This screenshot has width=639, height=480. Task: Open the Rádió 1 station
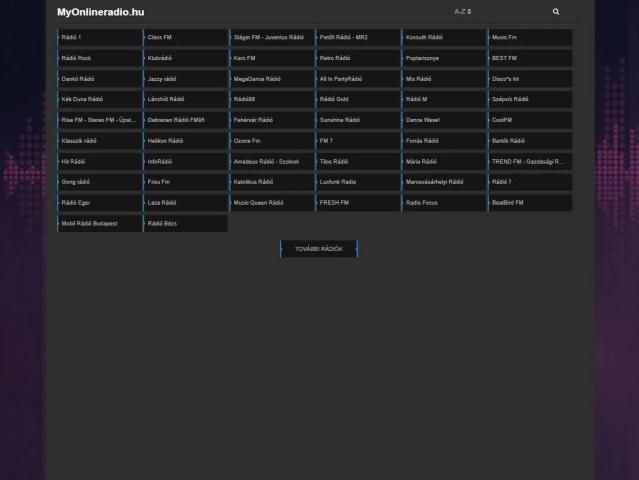(100, 38)
